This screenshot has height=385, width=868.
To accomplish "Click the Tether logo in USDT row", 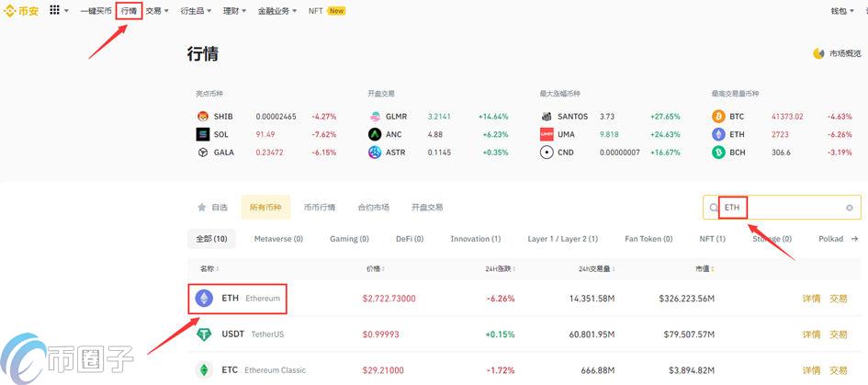I will click(x=204, y=334).
